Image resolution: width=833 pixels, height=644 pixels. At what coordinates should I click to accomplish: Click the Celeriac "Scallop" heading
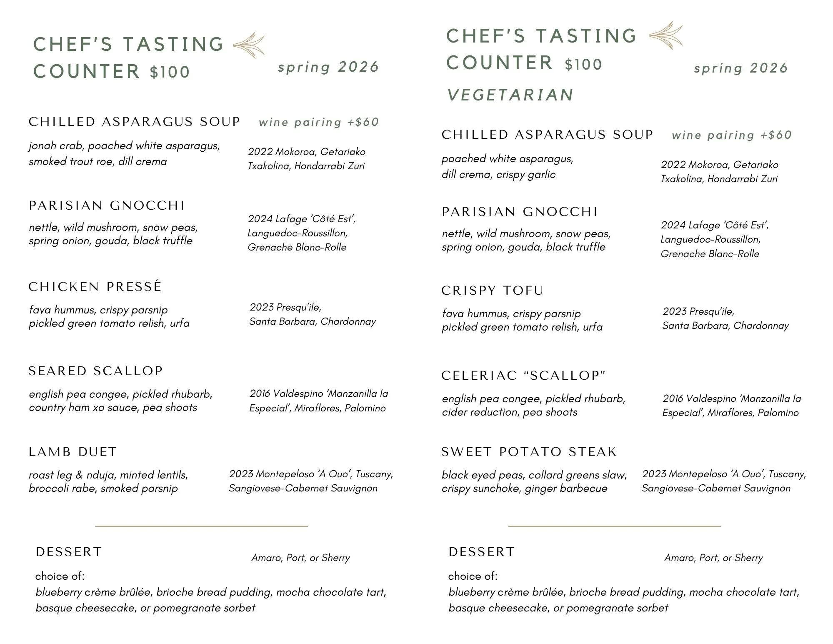(x=523, y=376)
